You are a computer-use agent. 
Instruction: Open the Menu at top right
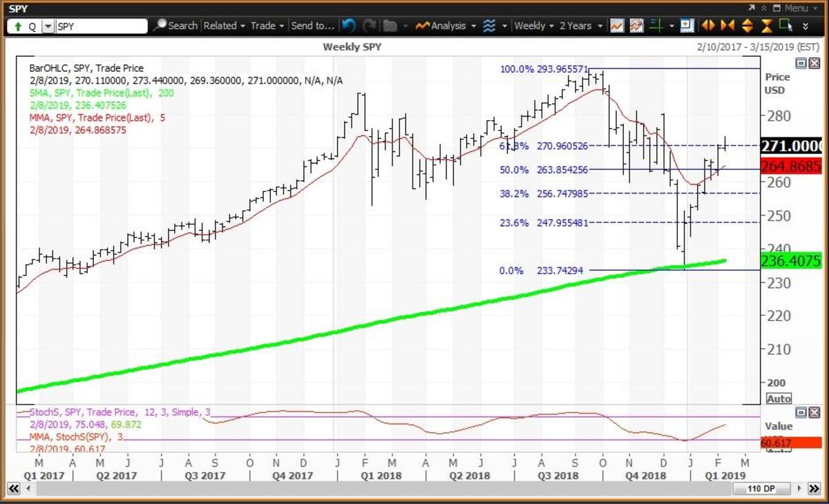tap(799, 7)
